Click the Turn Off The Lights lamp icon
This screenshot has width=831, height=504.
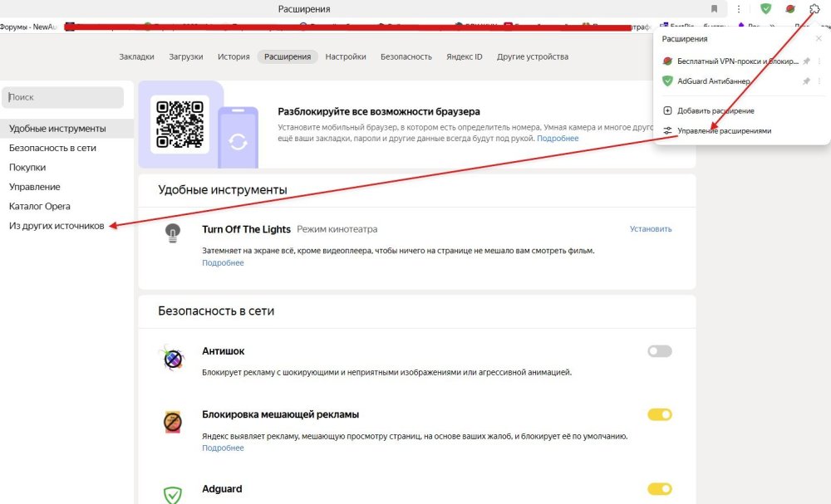pos(173,233)
